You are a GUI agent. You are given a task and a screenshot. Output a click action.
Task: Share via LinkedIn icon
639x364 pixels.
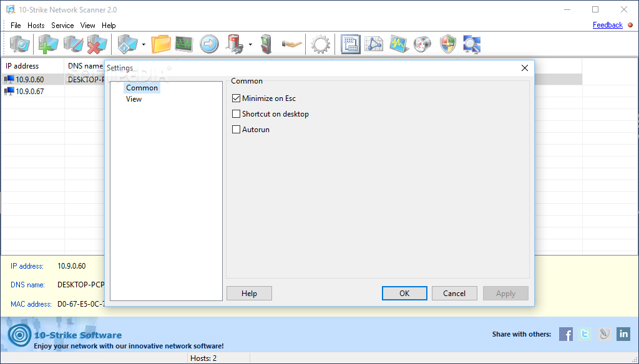tap(623, 334)
